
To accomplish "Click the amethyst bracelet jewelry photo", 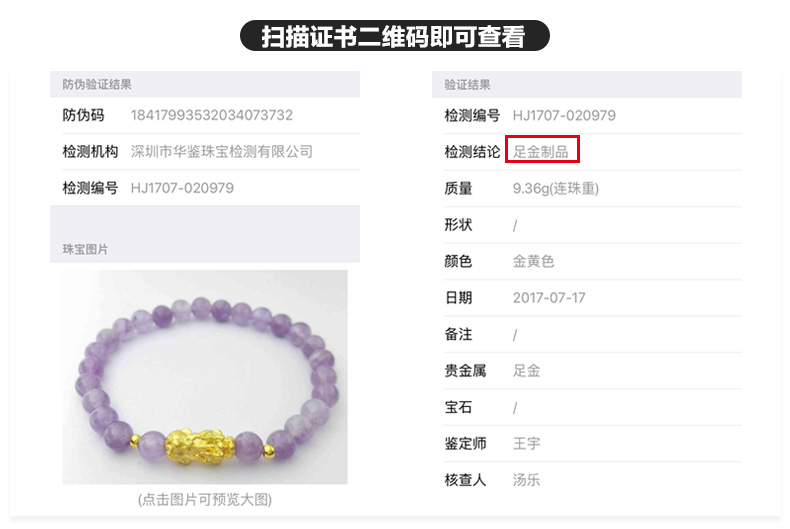I will 205,377.
